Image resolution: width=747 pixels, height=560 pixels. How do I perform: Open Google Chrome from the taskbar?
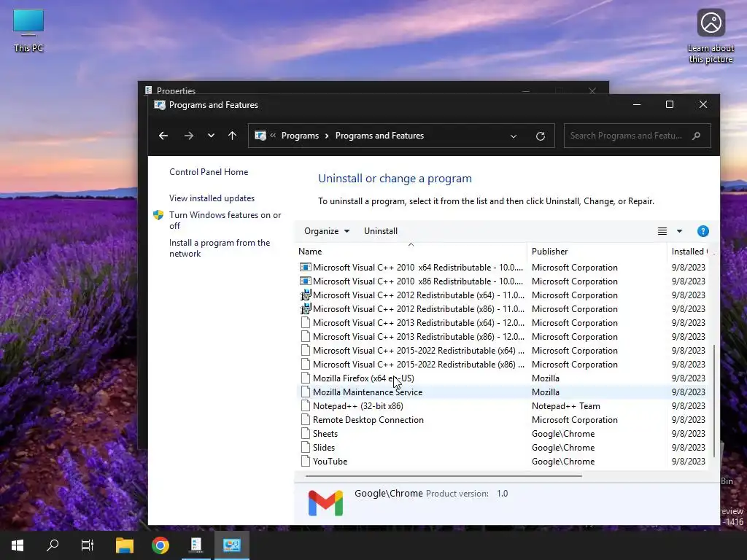[x=160, y=545]
